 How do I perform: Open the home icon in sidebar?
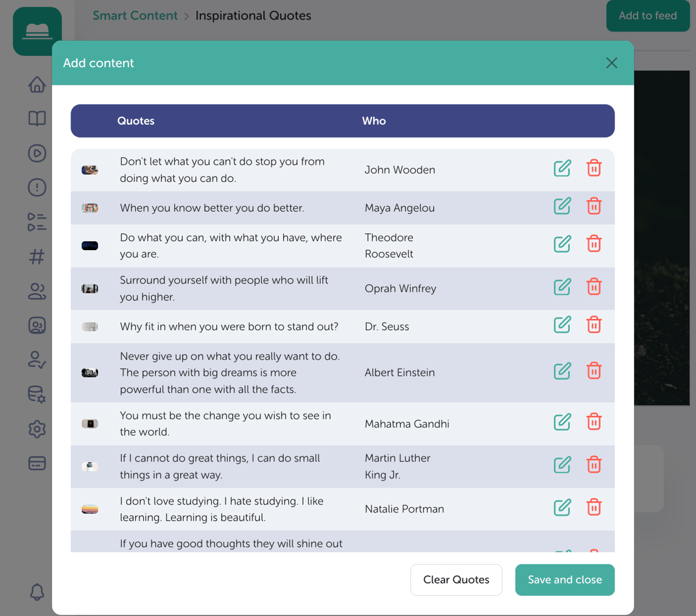coord(37,85)
